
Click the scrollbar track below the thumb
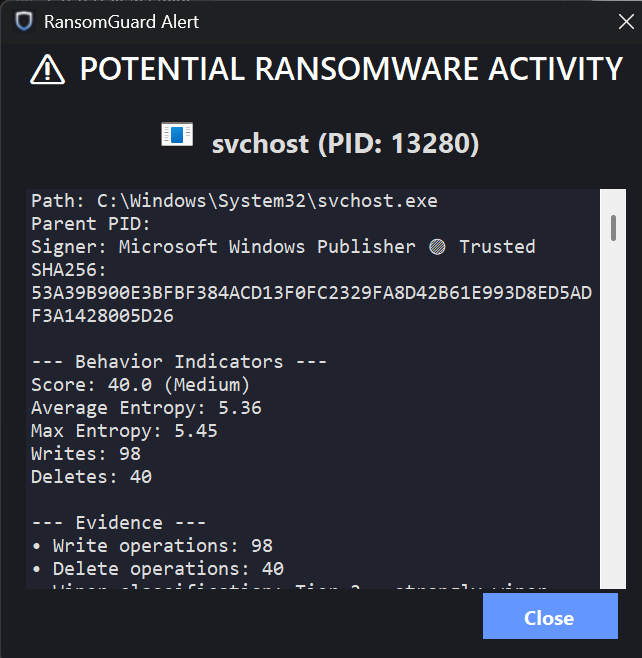pyautogui.click(x=613, y=415)
